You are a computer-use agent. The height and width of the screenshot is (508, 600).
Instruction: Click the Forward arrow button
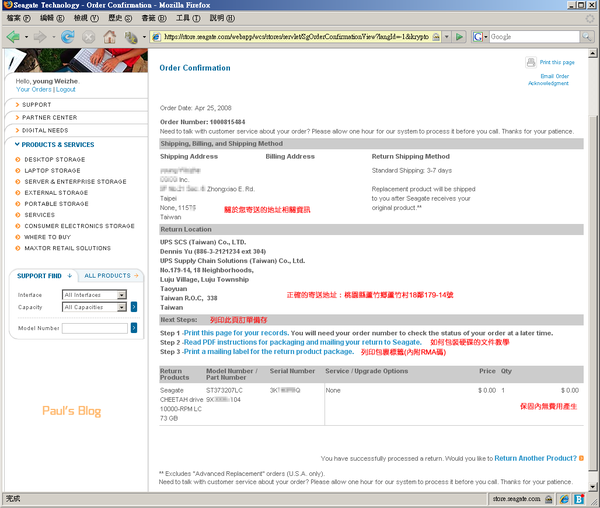[40, 37]
